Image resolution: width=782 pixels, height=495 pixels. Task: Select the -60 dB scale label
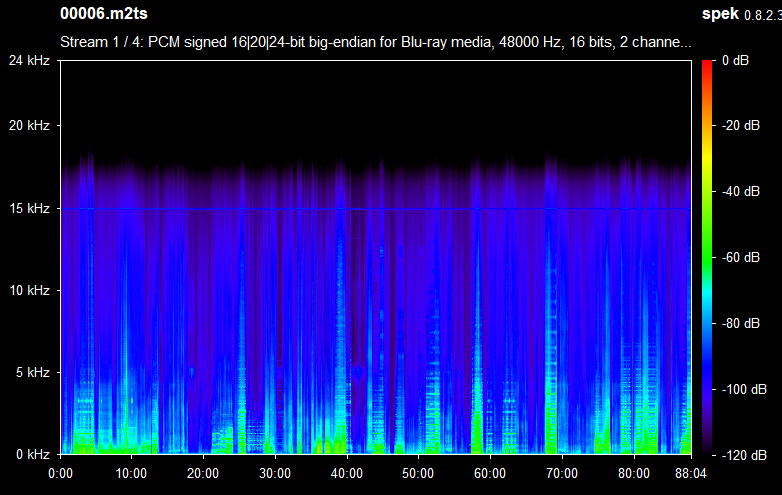tap(740, 257)
